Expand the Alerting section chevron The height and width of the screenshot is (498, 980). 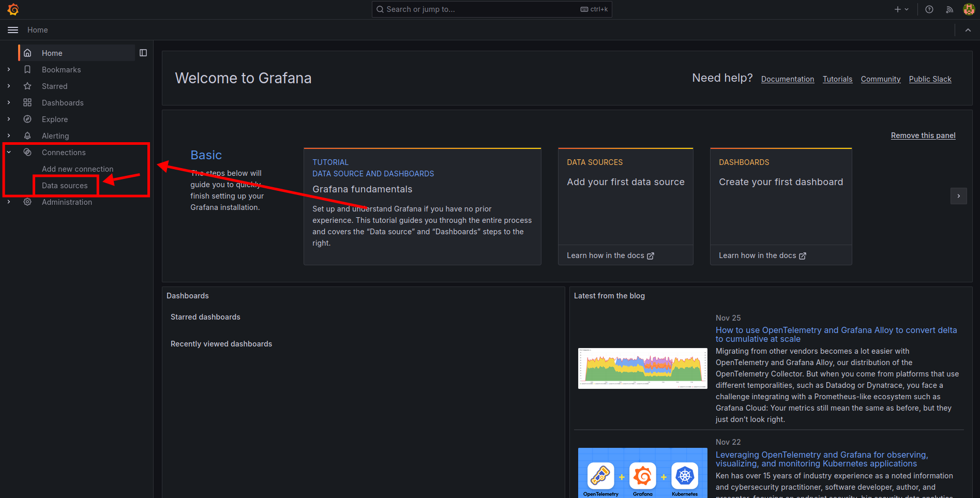click(9, 135)
